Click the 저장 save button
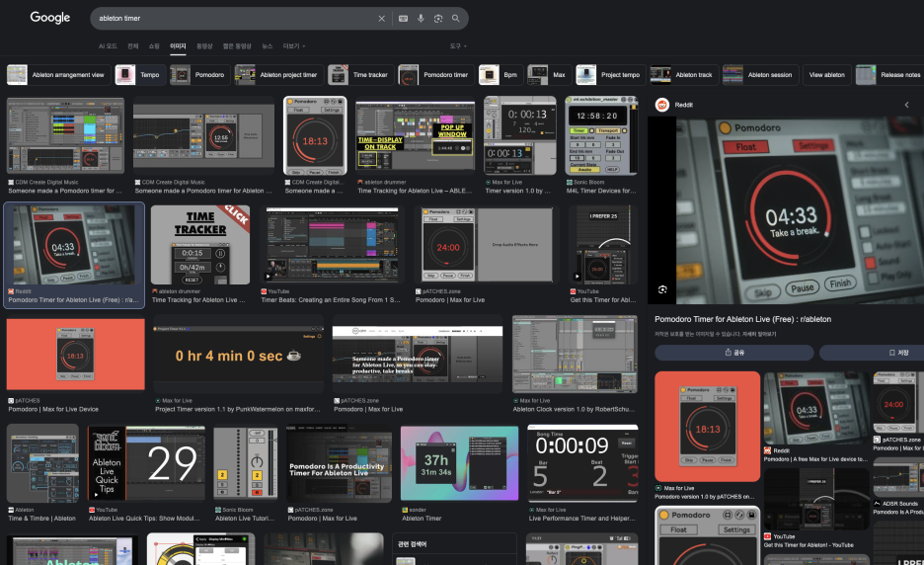Screen dimensions: 924x565 tap(872, 353)
